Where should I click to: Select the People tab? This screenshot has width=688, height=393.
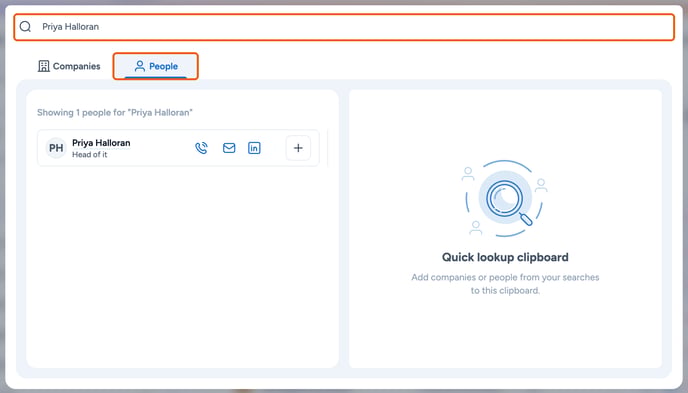point(156,66)
